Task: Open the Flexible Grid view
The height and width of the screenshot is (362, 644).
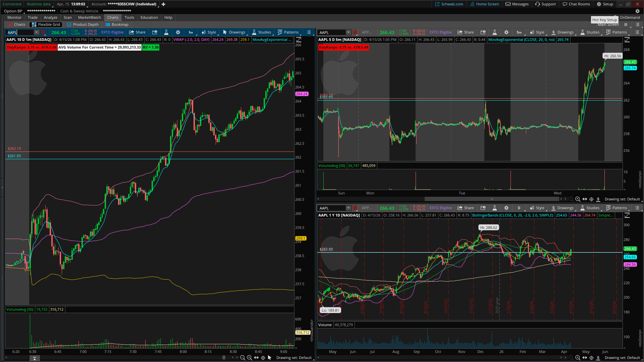Action: [x=46, y=25]
